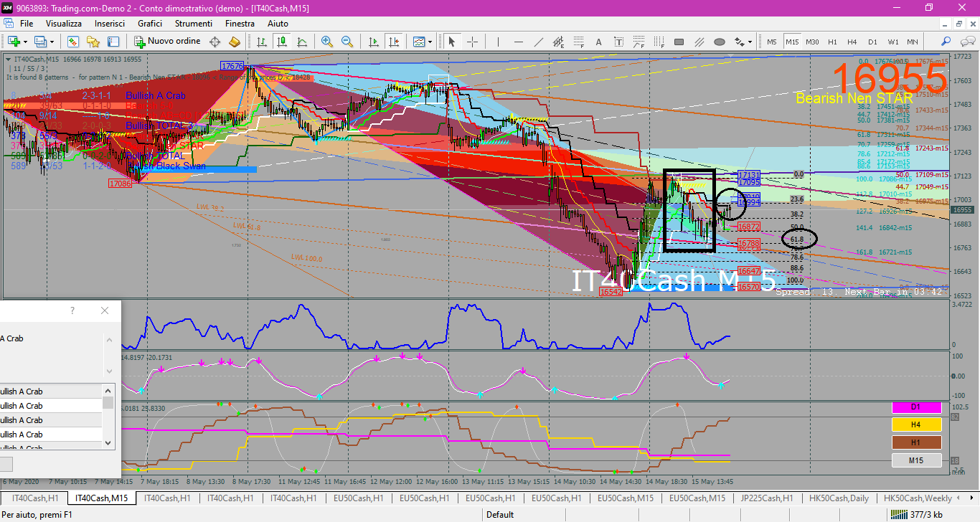
Task: Set timeframe to M5
Action: click(x=772, y=42)
